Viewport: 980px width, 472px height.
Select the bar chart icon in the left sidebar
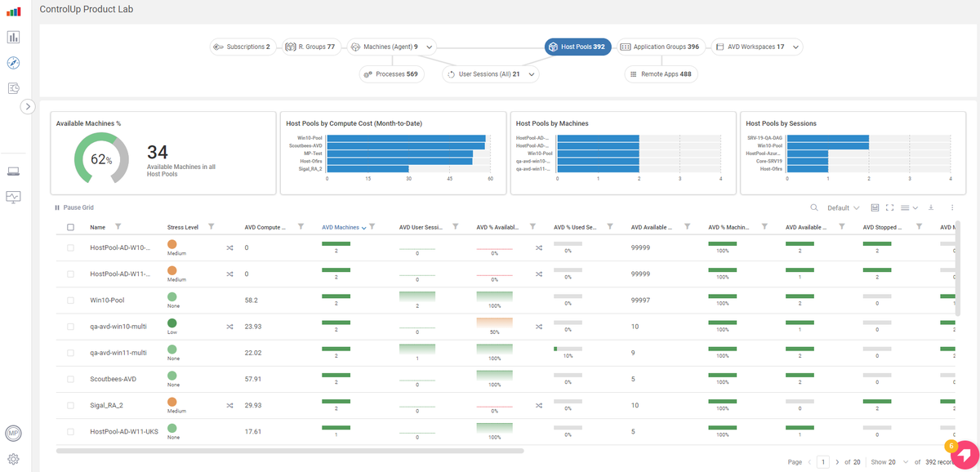point(13,37)
